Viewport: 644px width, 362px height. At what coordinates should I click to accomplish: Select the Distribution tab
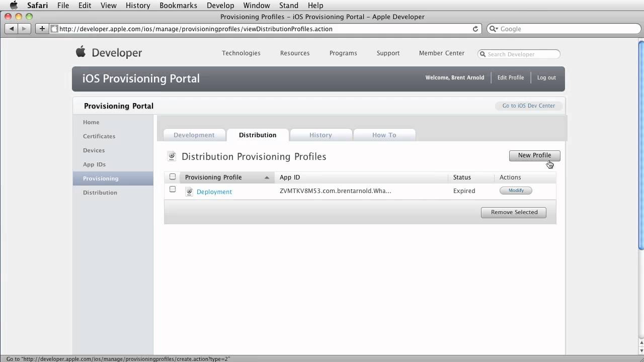[x=258, y=135]
